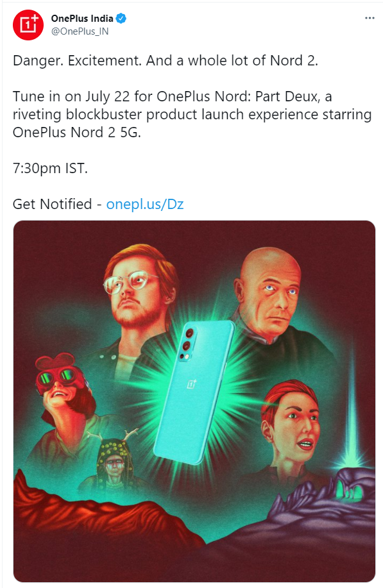This screenshot has width=383, height=588.
Task: Open the three-dot more options menu
Action: click(x=370, y=18)
